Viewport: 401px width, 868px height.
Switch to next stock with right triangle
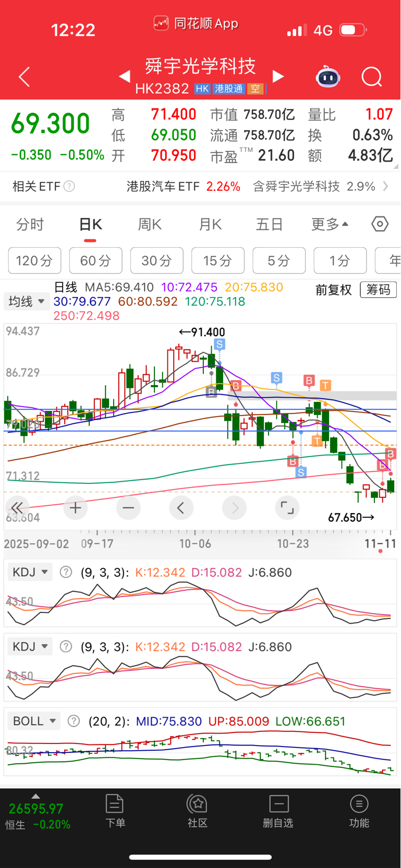pyautogui.click(x=278, y=77)
